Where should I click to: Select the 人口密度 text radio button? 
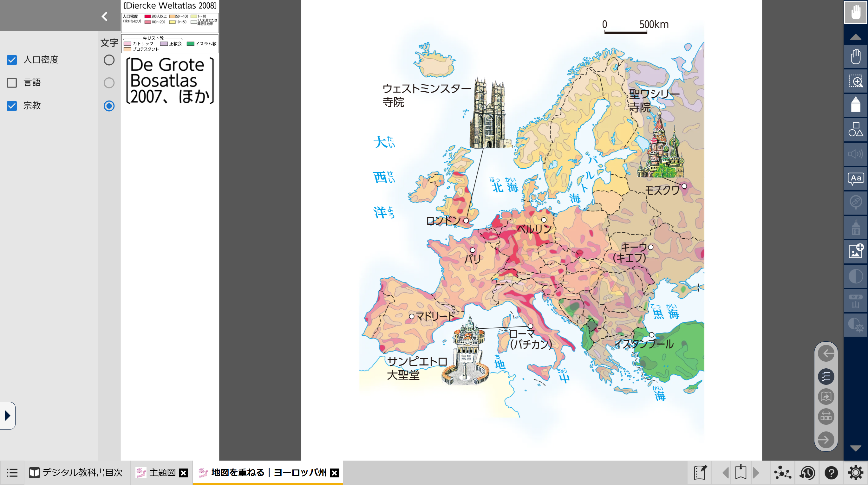coord(109,60)
